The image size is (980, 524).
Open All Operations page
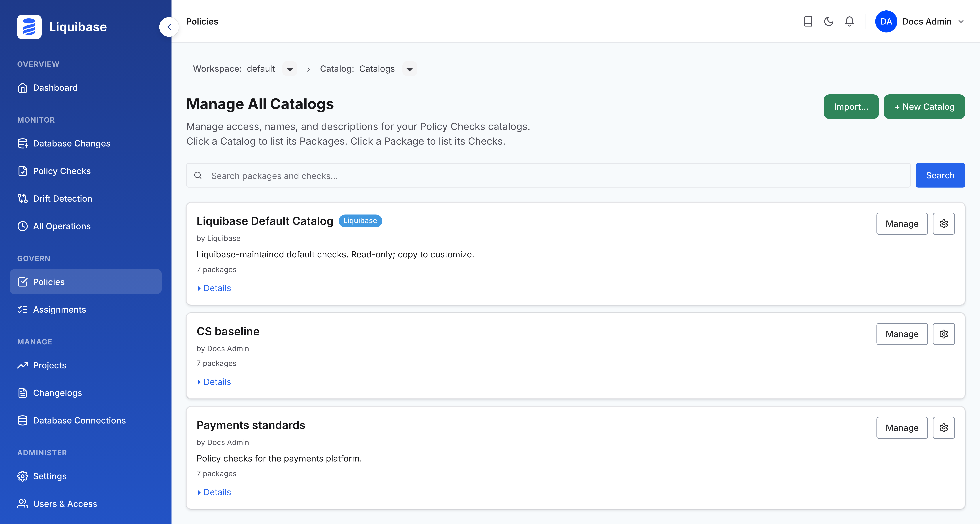pos(86,226)
